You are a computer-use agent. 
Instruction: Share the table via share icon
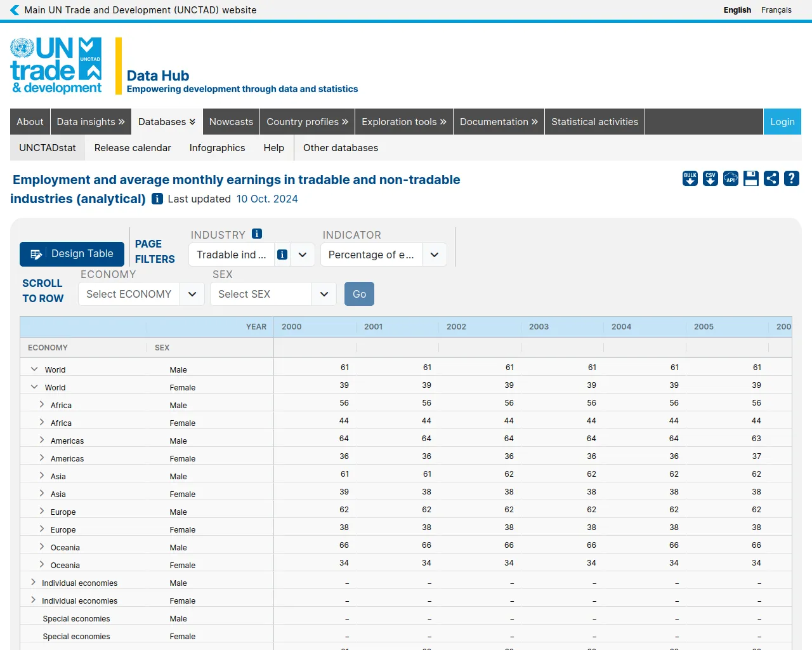tap(771, 178)
